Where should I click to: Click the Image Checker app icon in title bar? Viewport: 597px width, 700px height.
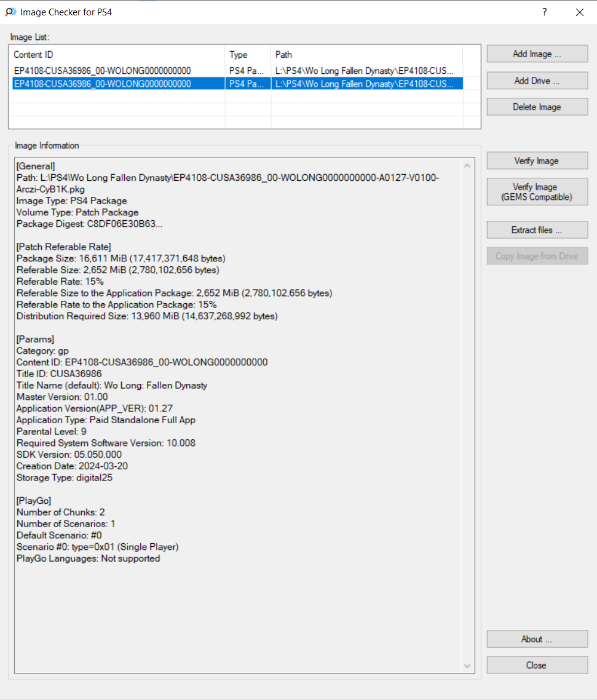coord(10,12)
